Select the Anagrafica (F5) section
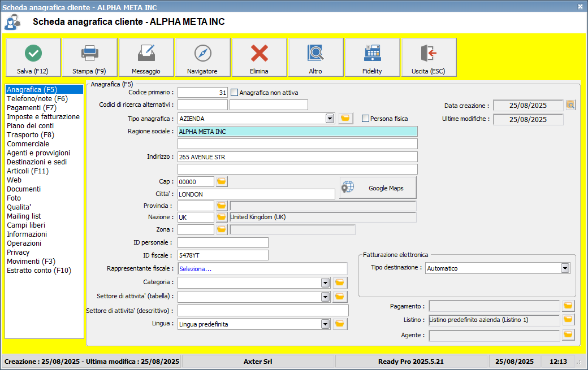The width and height of the screenshot is (588, 370). click(x=44, y=89)
